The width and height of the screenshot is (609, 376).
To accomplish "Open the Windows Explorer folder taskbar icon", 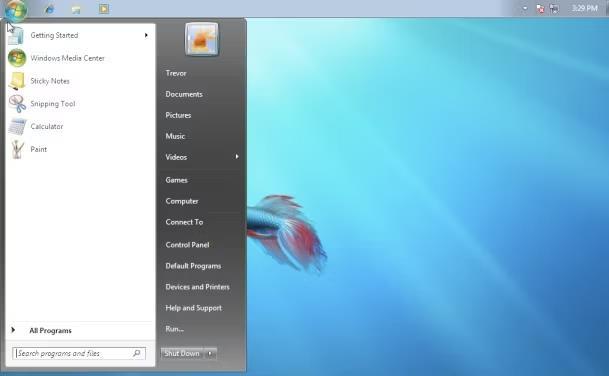I will [76, 9].
